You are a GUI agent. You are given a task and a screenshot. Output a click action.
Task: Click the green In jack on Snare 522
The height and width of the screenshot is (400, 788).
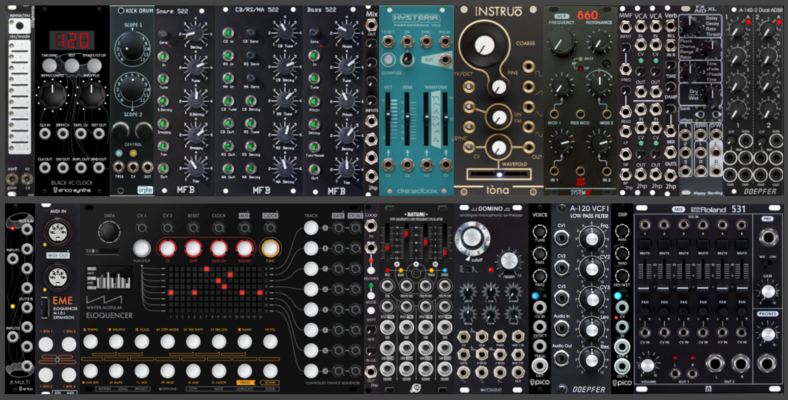coord(163,56)
